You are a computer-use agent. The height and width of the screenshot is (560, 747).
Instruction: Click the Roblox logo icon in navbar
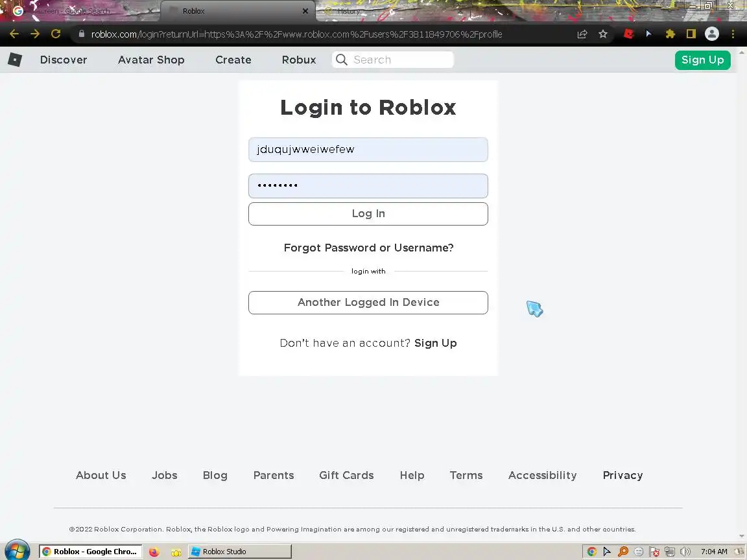(15, 60)
